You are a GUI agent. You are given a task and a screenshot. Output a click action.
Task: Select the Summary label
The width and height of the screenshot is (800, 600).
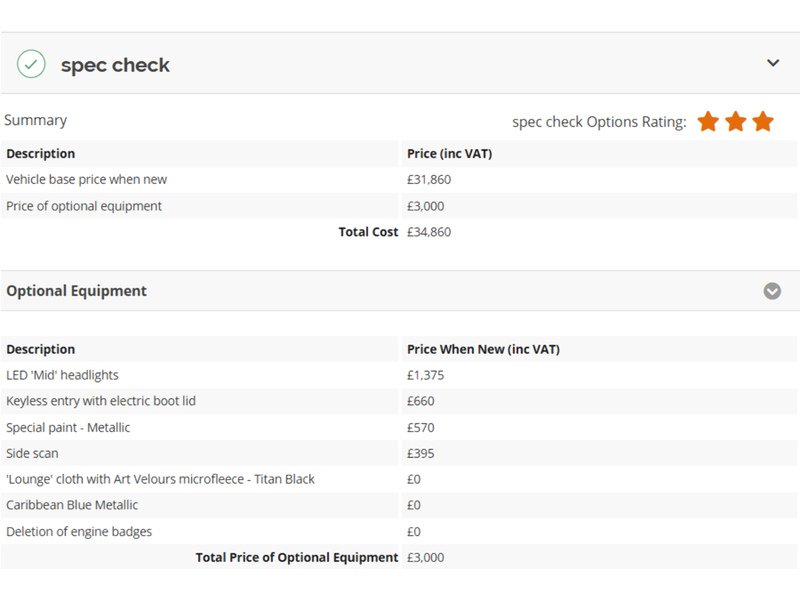pyautogui.click(x=36, y=120)
